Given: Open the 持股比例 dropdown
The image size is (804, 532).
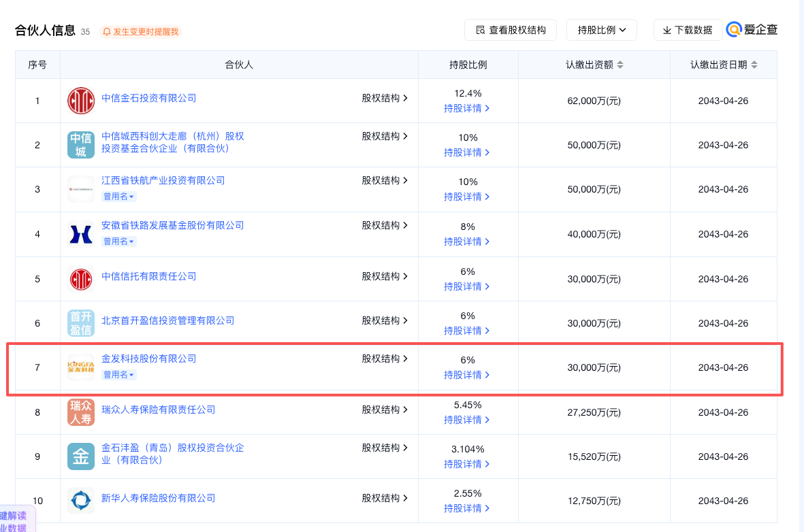Looking at the screenshot, I should (x=601, y=30).
